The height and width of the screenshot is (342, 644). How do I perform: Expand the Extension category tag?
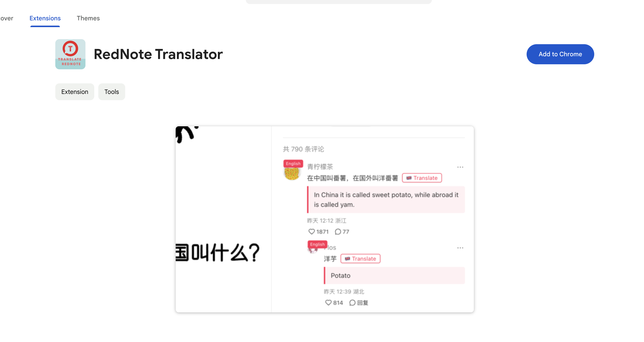tap(75, 91)
